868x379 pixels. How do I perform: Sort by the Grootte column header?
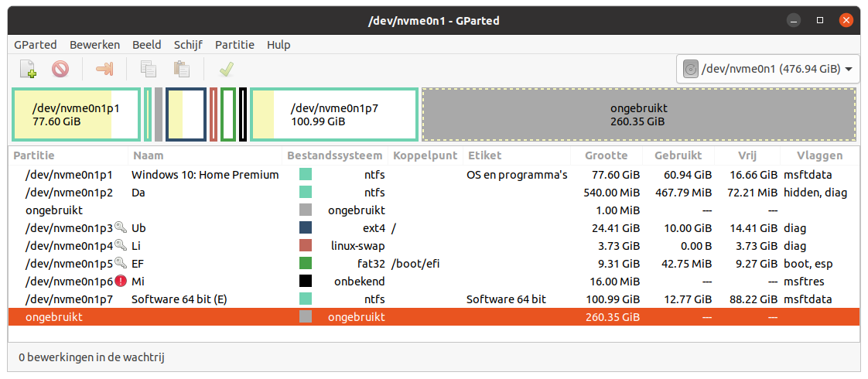(x=606, y=155)
